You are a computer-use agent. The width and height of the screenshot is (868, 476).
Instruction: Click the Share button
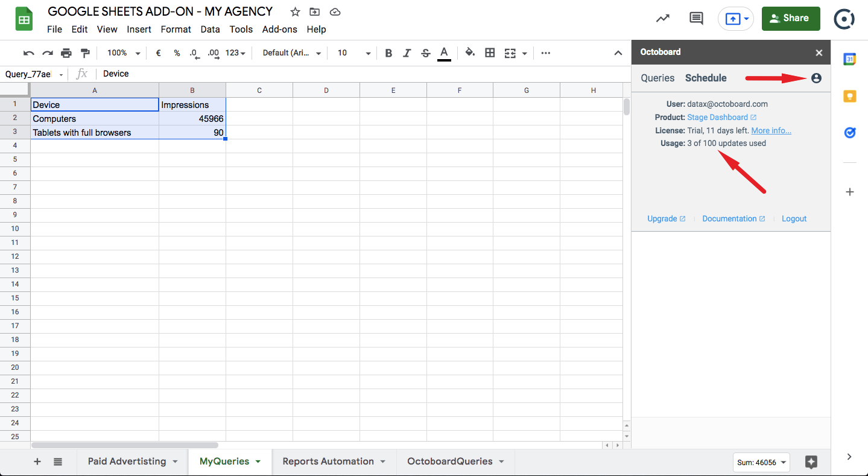pos(791,19)
